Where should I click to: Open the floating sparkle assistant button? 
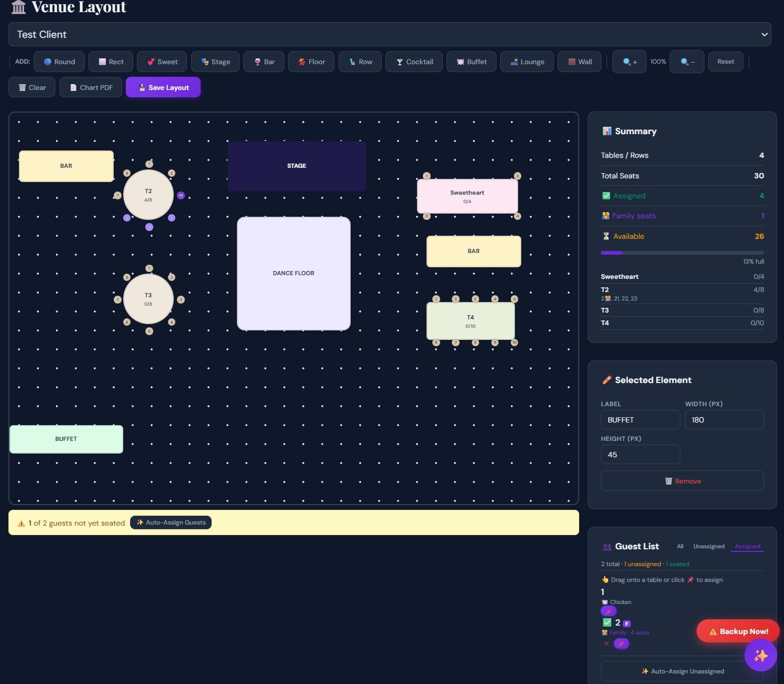pyautogui.click(x=760, y=656)
